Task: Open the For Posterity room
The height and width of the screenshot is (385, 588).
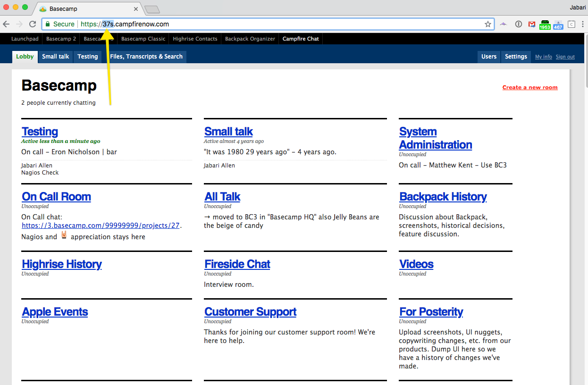Action: [x=431, y=312]
